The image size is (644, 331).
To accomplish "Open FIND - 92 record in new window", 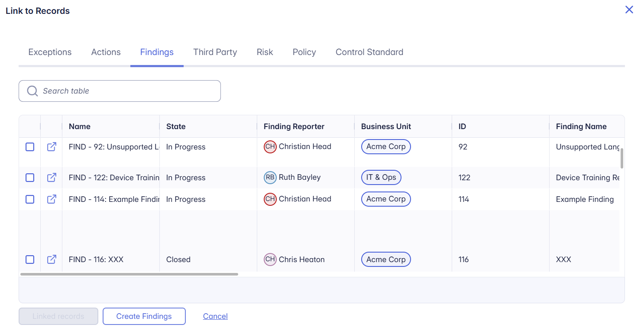I will (51, 146).
